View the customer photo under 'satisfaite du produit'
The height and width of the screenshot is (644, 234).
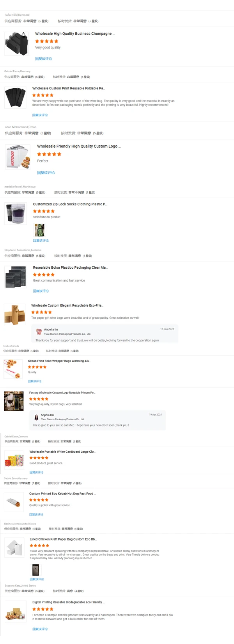[x=39, y=230]
